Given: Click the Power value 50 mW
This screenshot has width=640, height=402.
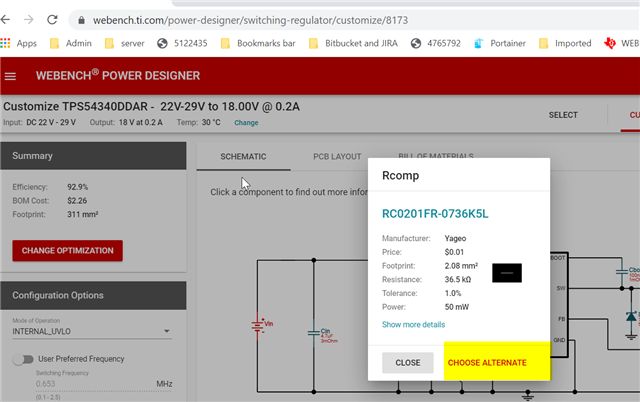Looking at the screenshot, I should point(457,307).
